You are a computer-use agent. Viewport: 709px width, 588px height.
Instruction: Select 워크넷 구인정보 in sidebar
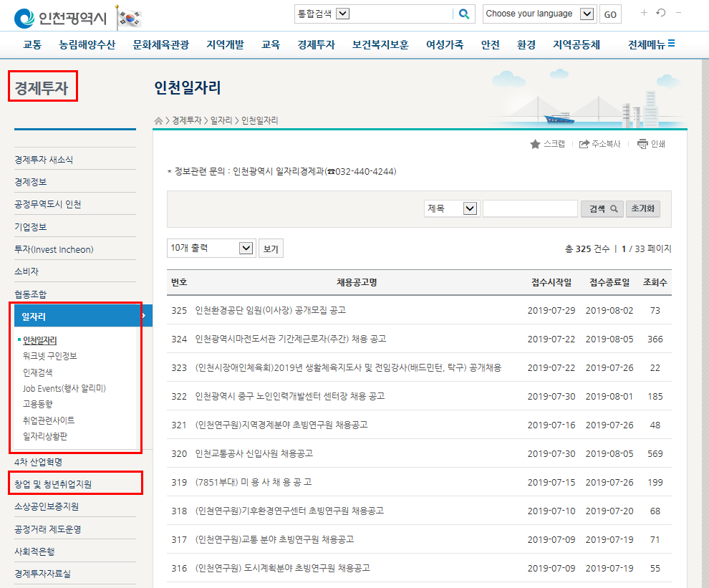click(49, 356)
